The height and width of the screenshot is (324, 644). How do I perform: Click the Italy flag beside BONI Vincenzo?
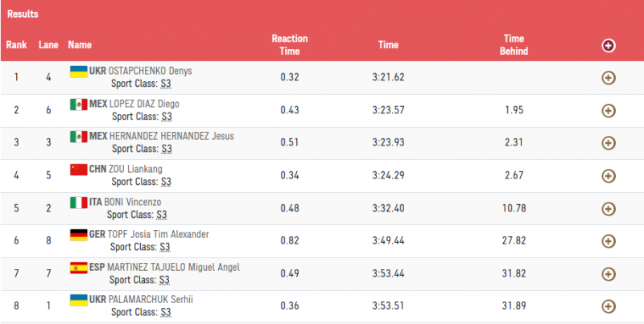(x=78, y=203)
